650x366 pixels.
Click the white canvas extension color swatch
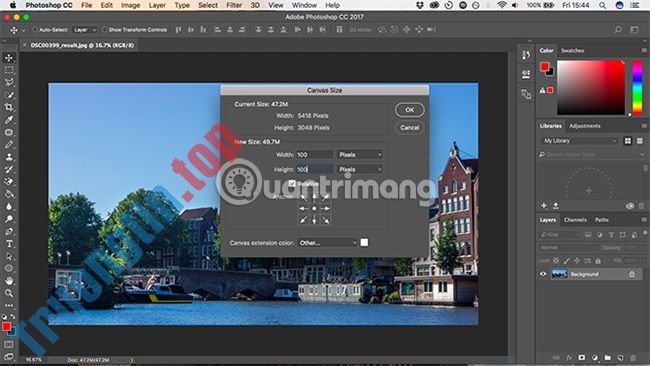(364, 242)
